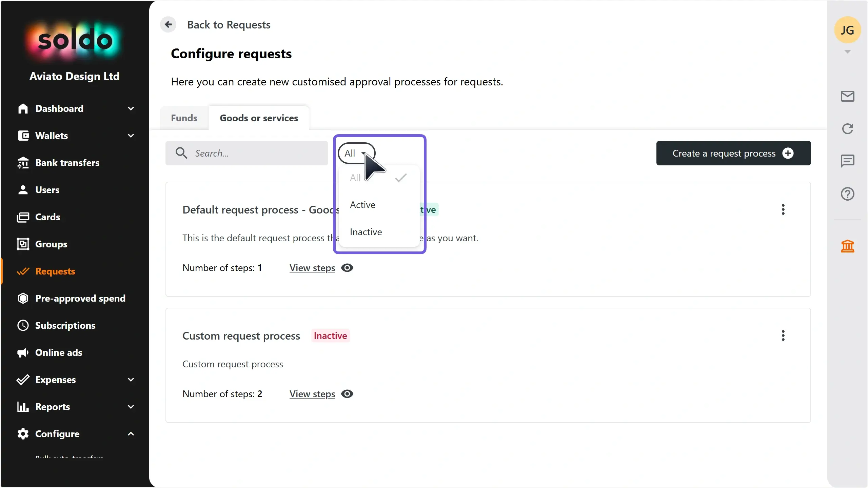Open three-dot menu for Custom request process
This screenshot has height=488, width=868.
(783, 335)
